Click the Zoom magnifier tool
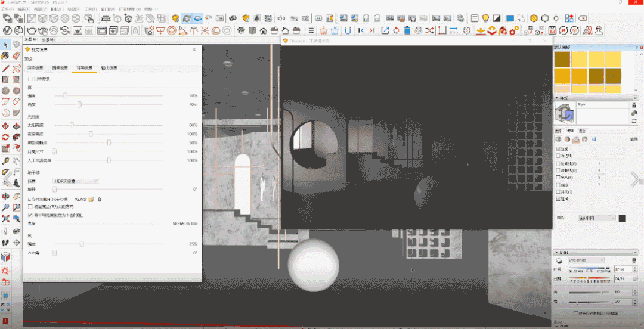This screenshot has height=329, width=644. point(6,207)
